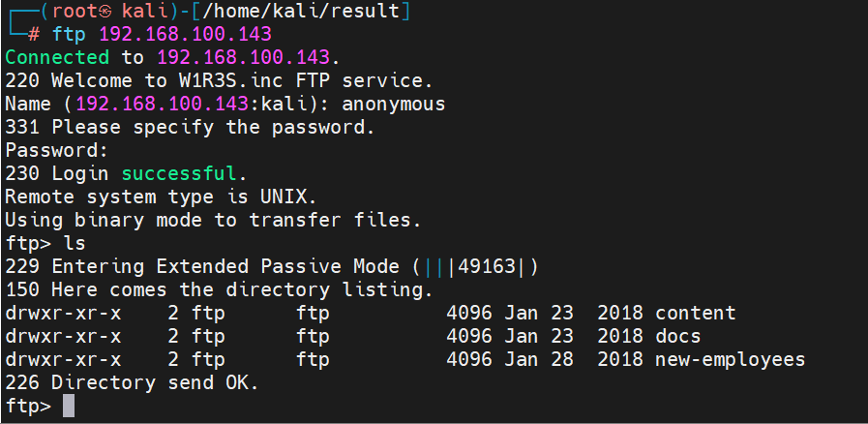Click the content directory name
The image size is (868, 424).
click(695, 313)
